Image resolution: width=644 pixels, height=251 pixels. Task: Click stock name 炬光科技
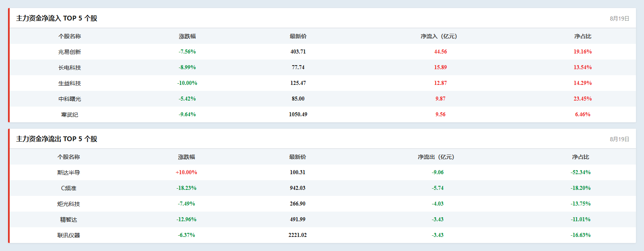(x=69, y=204)
